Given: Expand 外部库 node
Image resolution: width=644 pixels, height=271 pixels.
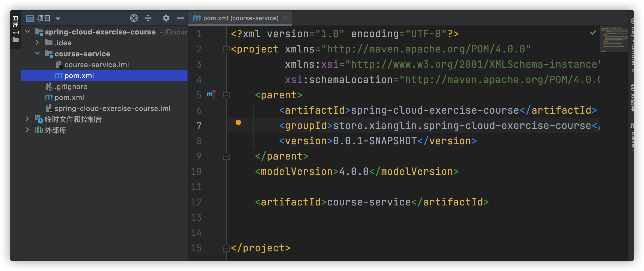Looking at the screenshot, I should tap(27, 130).
